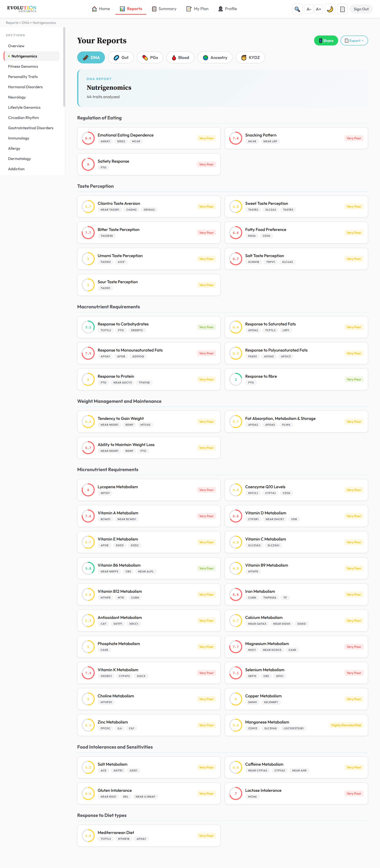
Task: Increase font size with A+ button
Action: click(318, 9)
